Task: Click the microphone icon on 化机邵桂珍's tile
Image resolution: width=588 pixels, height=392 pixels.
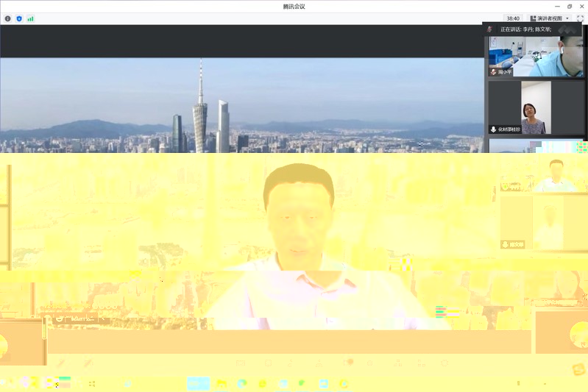Action: coord(493,129)
